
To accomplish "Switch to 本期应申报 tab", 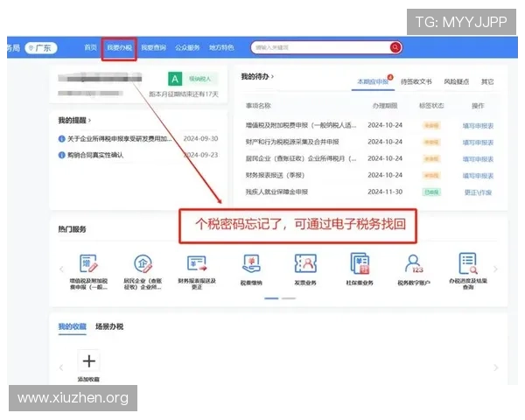I will pos(373,81).
